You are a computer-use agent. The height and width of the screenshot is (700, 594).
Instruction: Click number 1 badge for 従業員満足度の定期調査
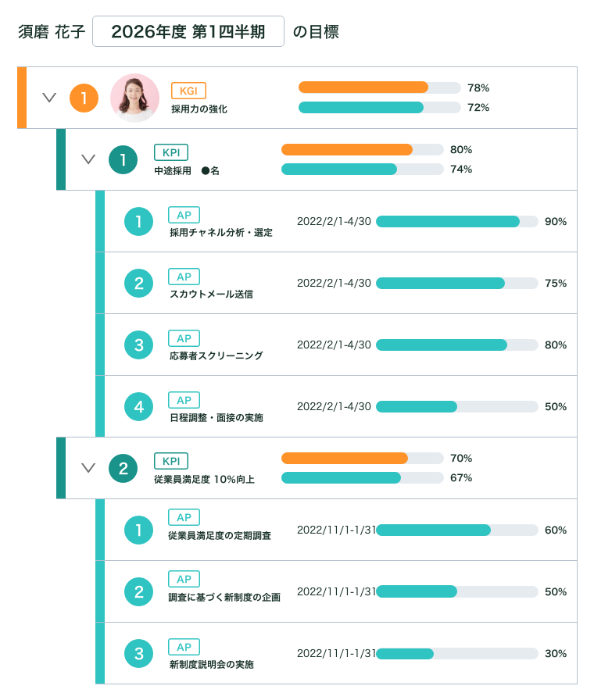(139, 530)
